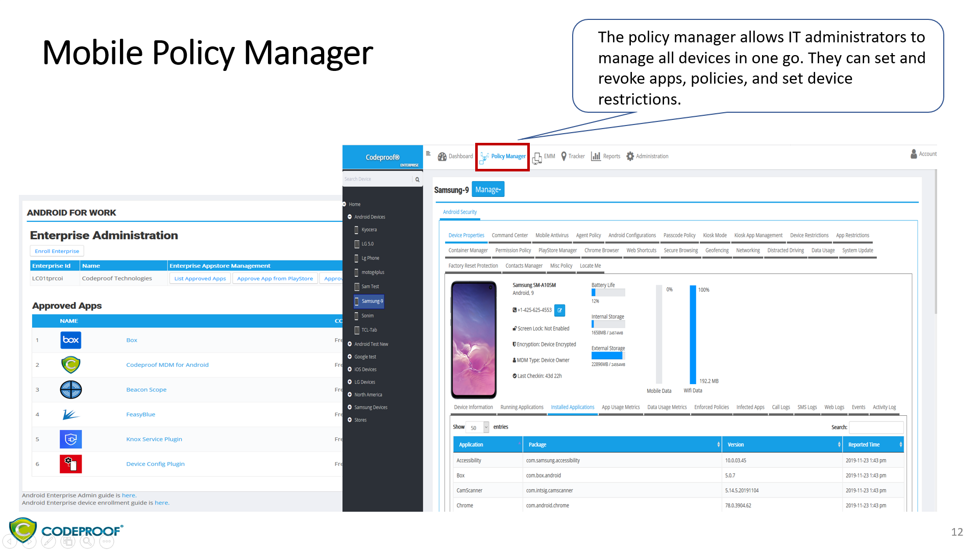Open the Factory Reset Protection tab
The height and width of the screenshot is (551, 980).
(473, 266)
